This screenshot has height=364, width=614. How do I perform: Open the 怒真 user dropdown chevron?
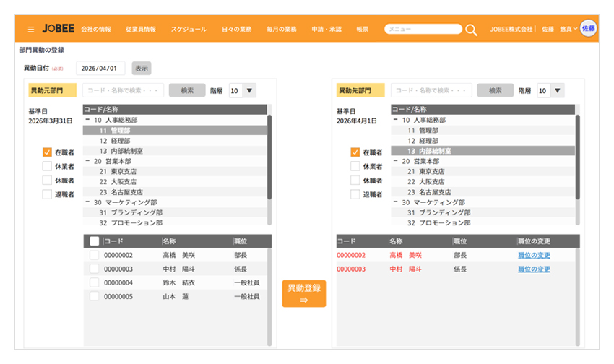576,30
